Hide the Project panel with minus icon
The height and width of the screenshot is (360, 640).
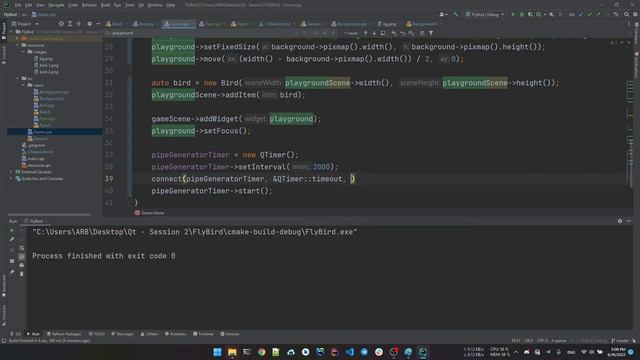98,24
